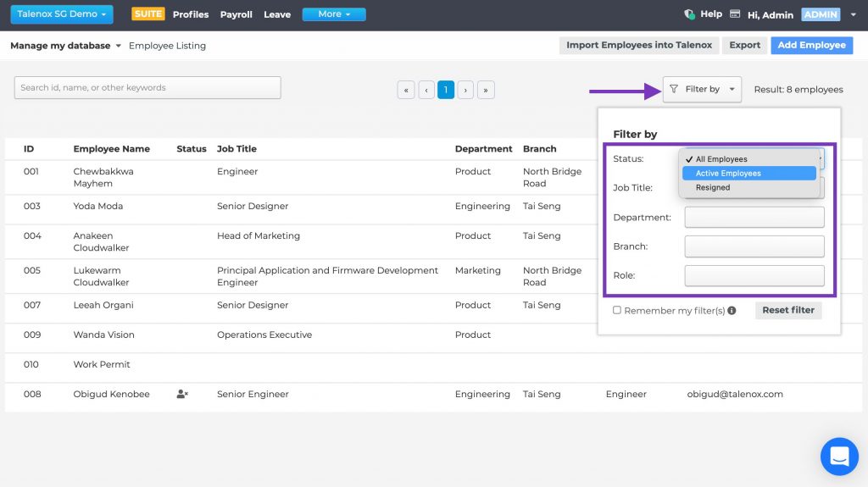
Task: Click Employee Listing breadcrumb
Action: (x=167, y=46)
